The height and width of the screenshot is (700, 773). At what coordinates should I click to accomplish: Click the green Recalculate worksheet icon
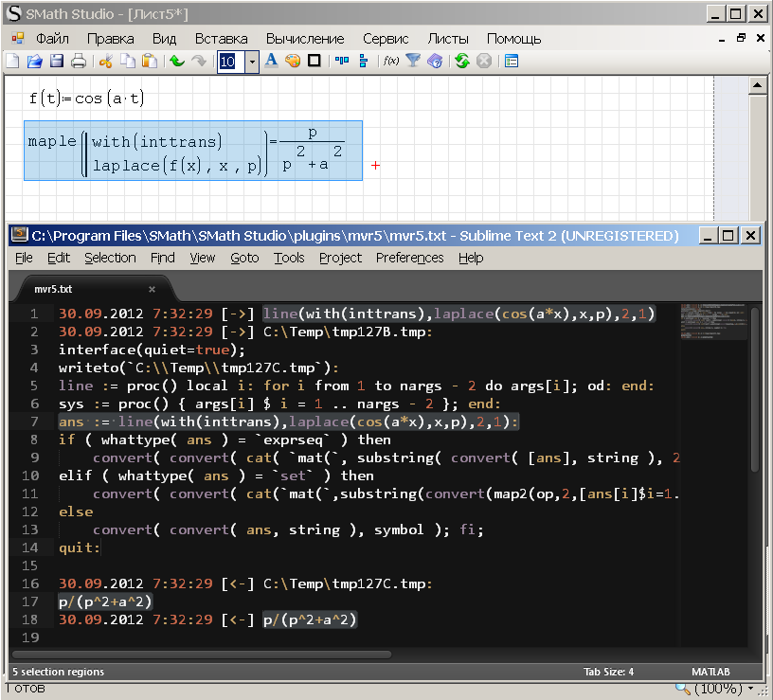pos(461,62)
